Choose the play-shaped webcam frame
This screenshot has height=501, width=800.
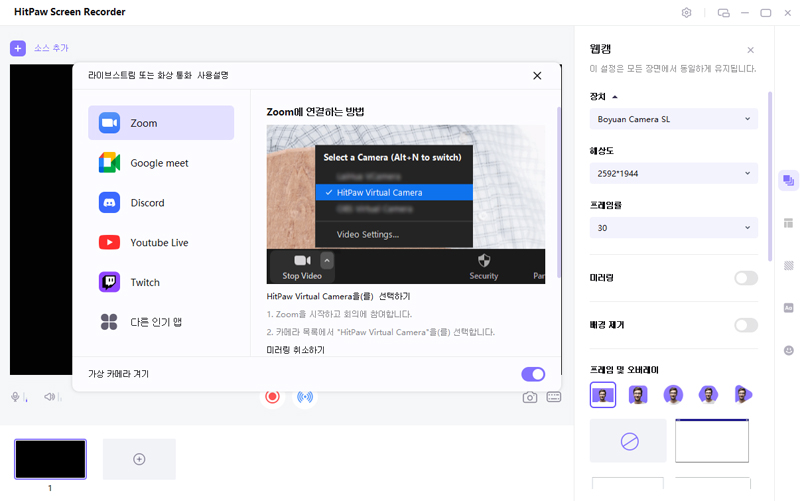click(x=743, y=394)
